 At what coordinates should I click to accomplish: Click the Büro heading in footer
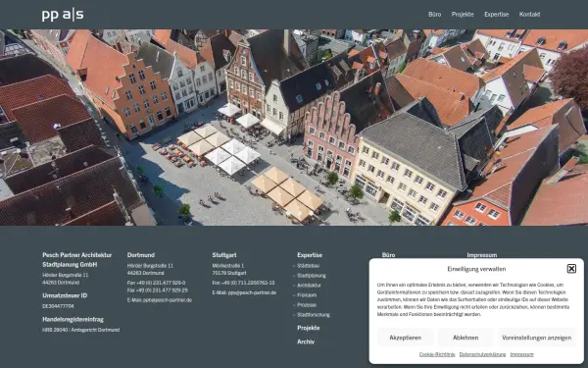tap(388, 255)
